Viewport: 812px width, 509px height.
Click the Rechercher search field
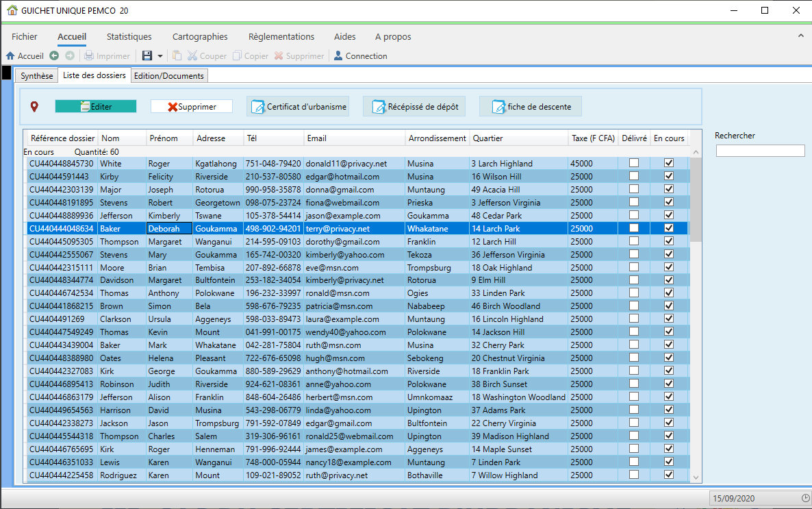[760, 151]
